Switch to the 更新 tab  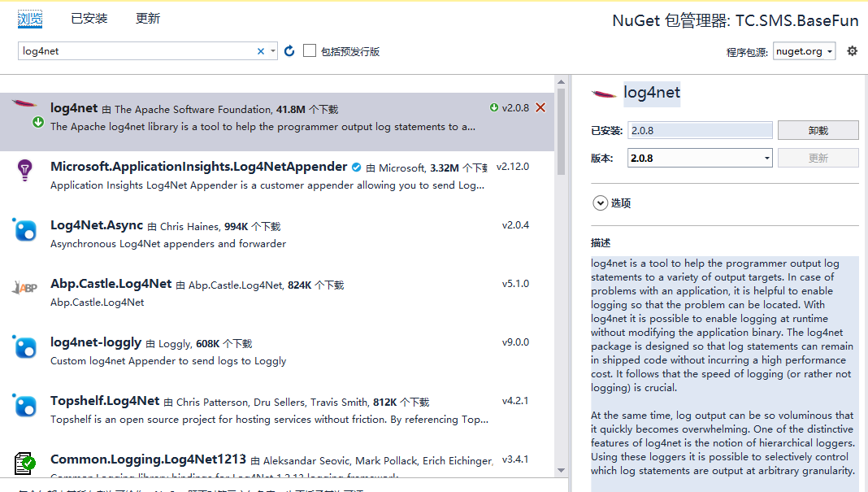148,18
